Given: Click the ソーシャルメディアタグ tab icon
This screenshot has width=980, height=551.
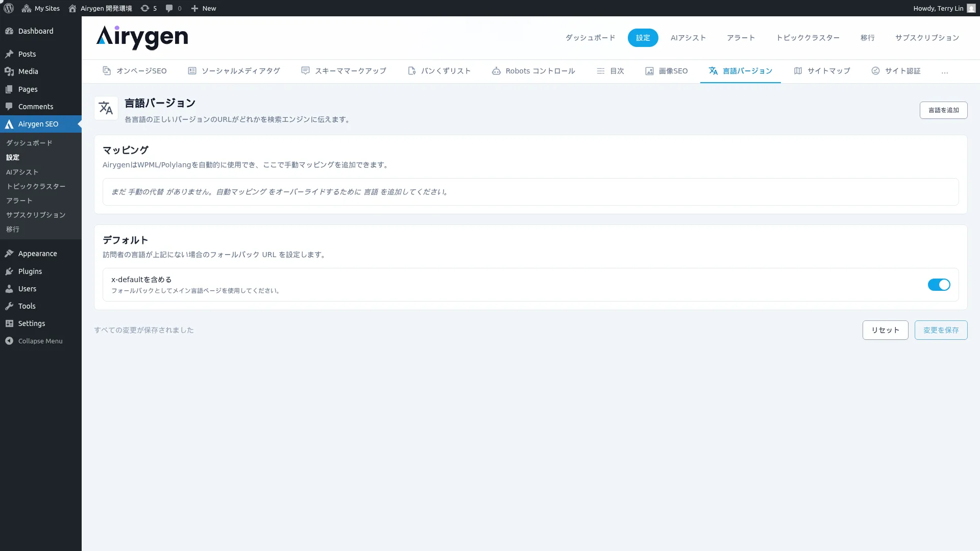Looking at the screenshot, I should pyautogui.click(x=192, y=71).
